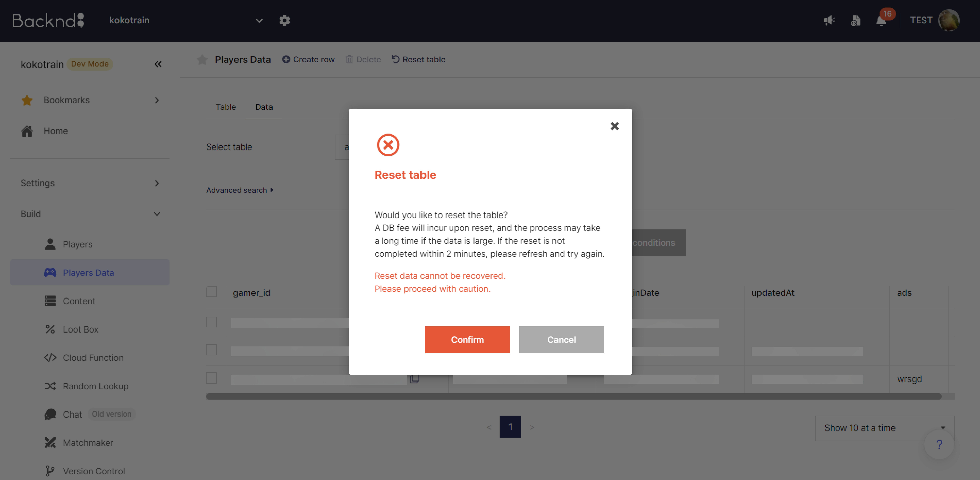Click the Matchmaker crossed swords icon
The height and width of the screenshot is (480, 980).
[x=50, y=443]
